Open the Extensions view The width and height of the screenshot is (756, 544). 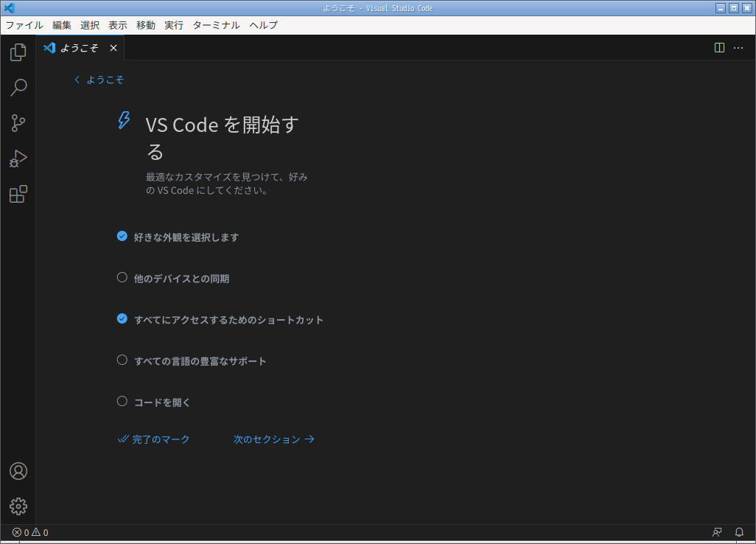18,194
